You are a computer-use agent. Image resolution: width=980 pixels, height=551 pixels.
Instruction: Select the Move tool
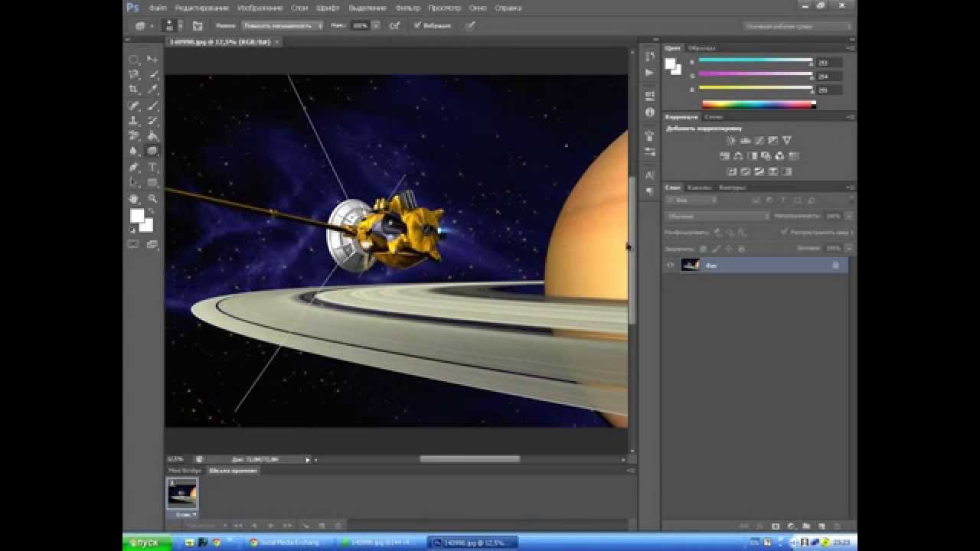tap(153, 59)
